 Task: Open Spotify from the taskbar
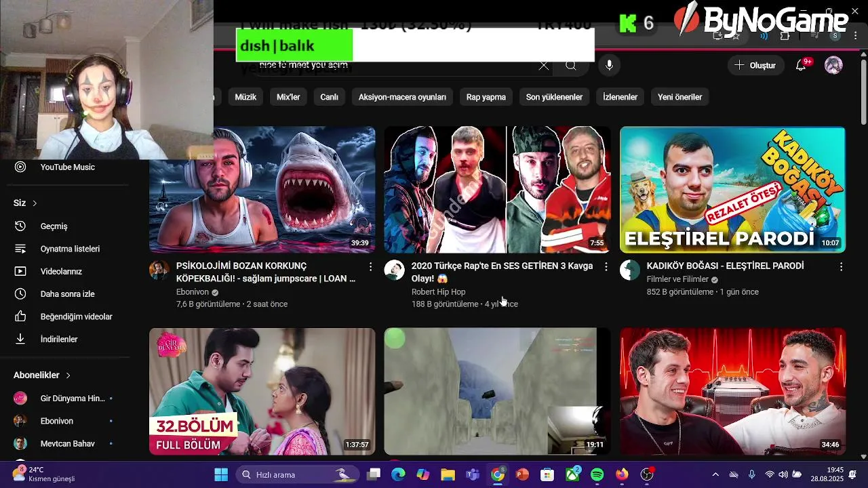(x=597, y=474)
